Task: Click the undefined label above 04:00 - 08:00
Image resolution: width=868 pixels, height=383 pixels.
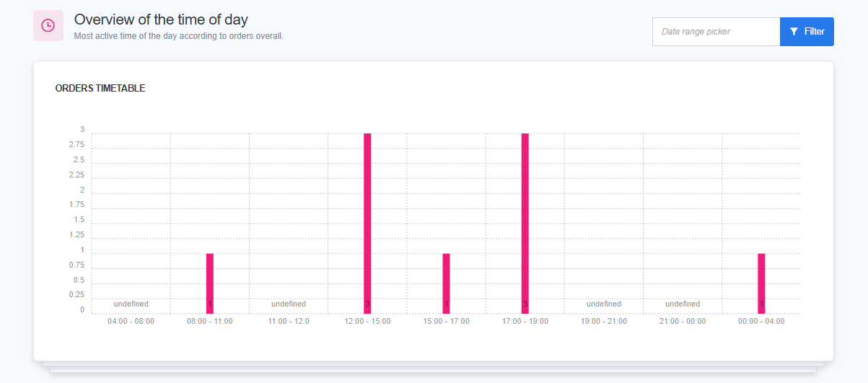Action: point(131,304)
